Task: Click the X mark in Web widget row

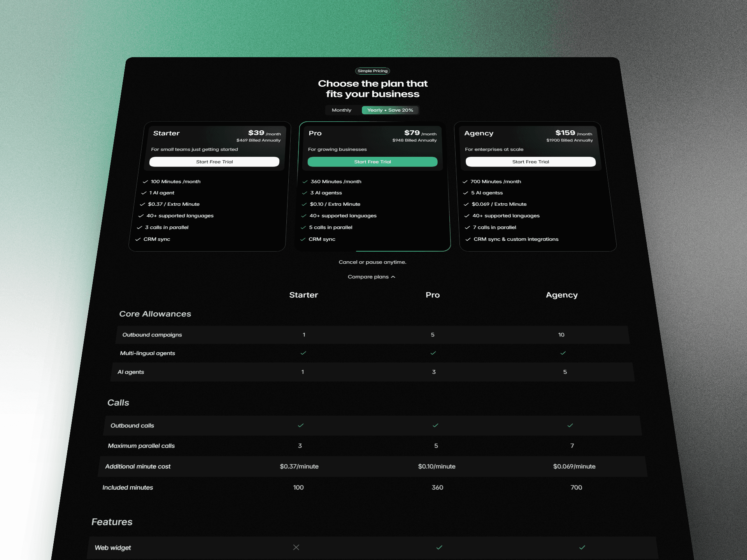Action: pos(296,548)
